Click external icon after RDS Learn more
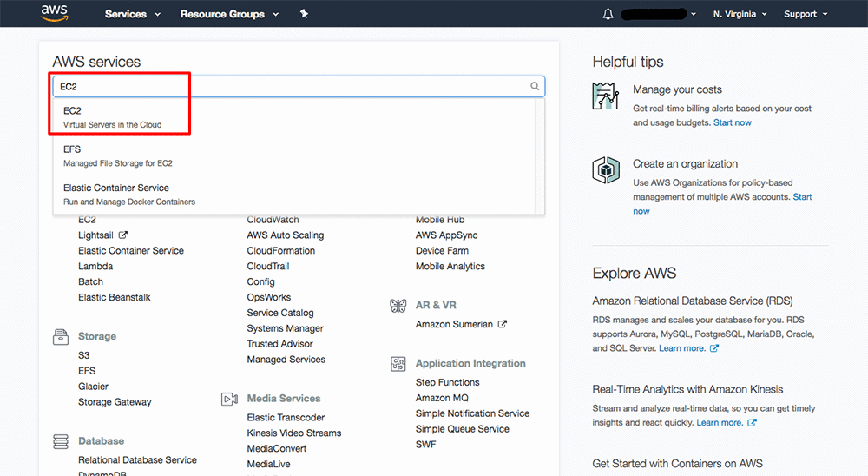The height and width of the screenshot is (476, 868). 714,348
